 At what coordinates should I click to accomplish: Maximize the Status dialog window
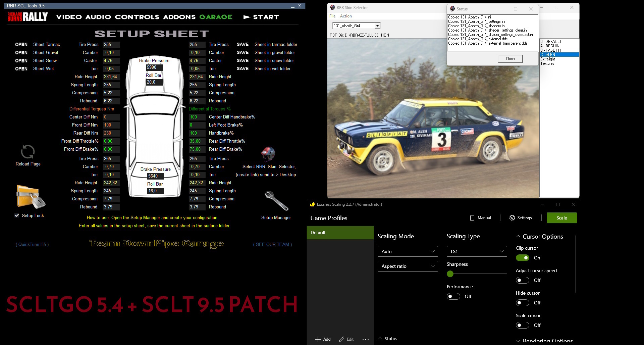pyautogui.click(x=516, y=9)
